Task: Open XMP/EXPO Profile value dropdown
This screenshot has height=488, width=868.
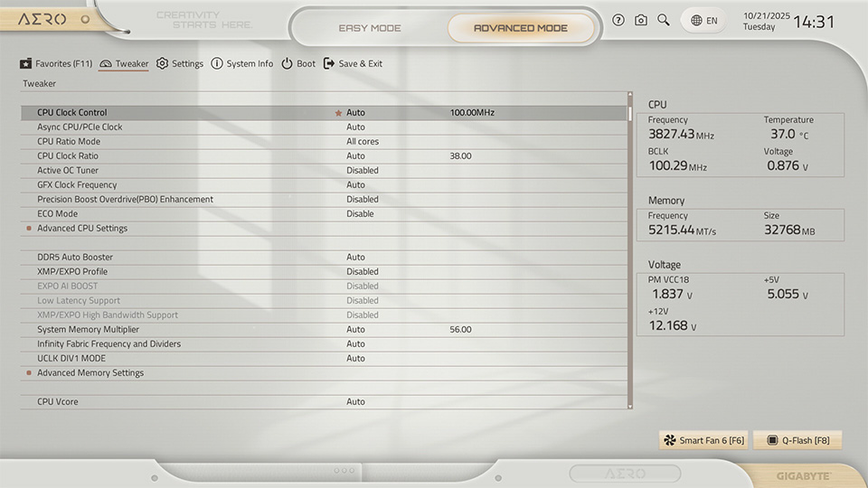Action: [363, 272]
